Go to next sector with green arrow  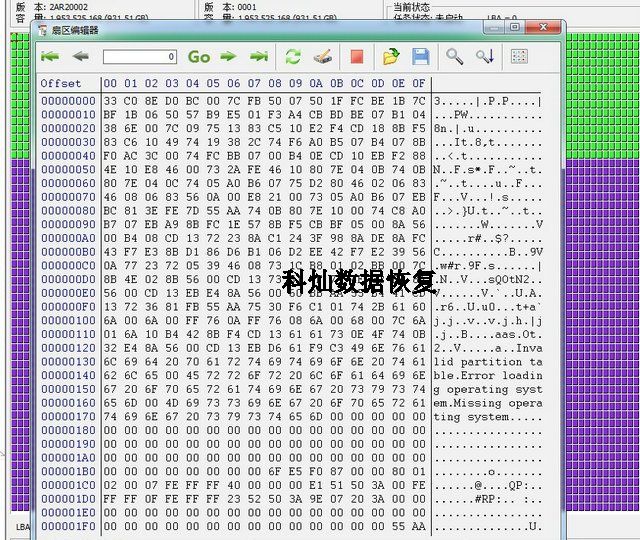pos(228,56)
